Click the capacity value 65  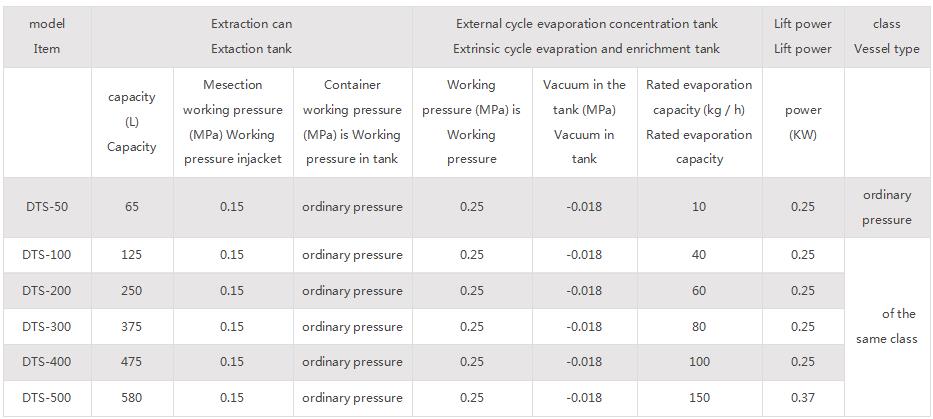(x=132, y=207)
